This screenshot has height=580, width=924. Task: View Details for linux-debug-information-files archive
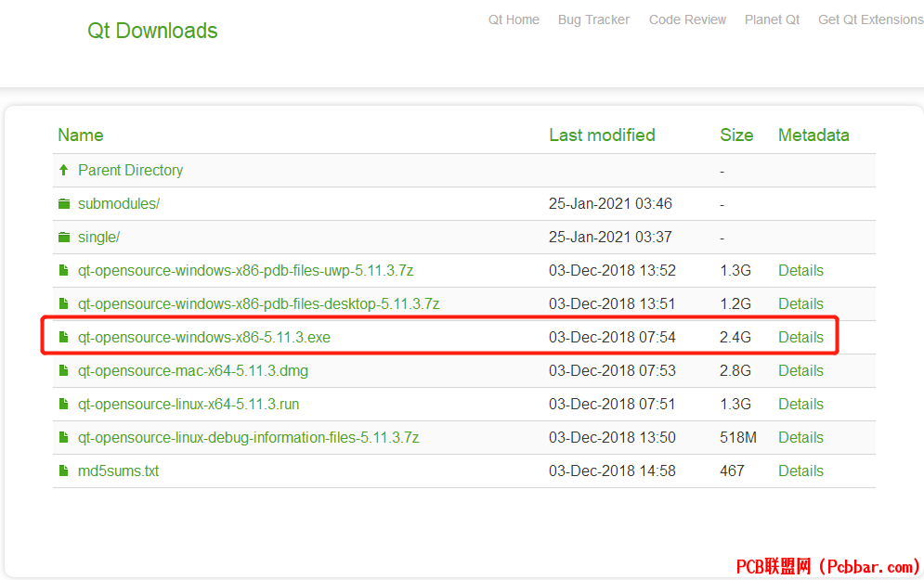pyautogui.click(x=800, y=437)
